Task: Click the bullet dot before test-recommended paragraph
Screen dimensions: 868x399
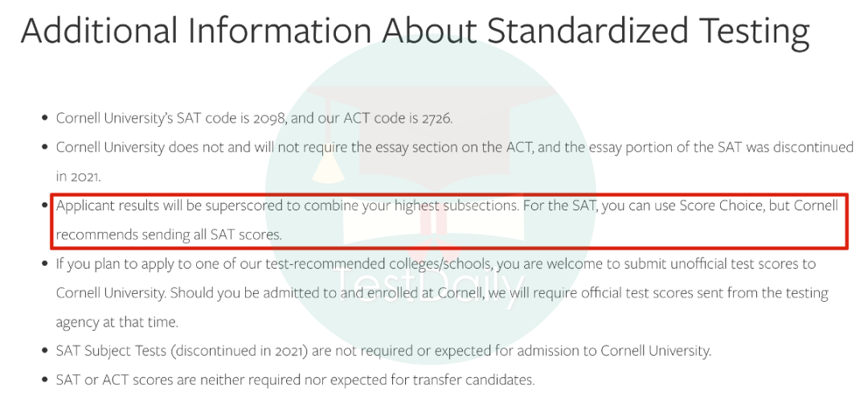Action: coord(45,263)
